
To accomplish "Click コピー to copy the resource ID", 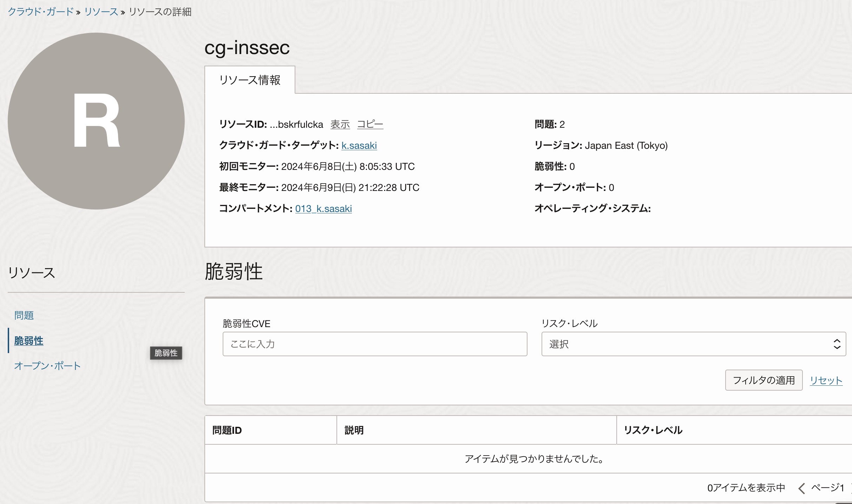I will tap(370, 124).
